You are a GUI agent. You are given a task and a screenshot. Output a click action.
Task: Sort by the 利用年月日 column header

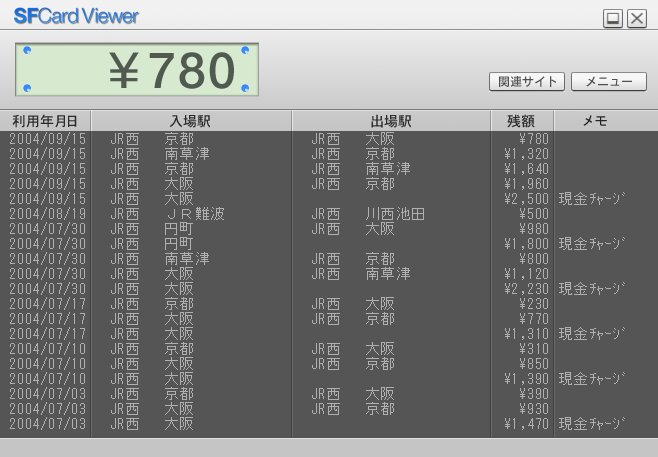45,121
